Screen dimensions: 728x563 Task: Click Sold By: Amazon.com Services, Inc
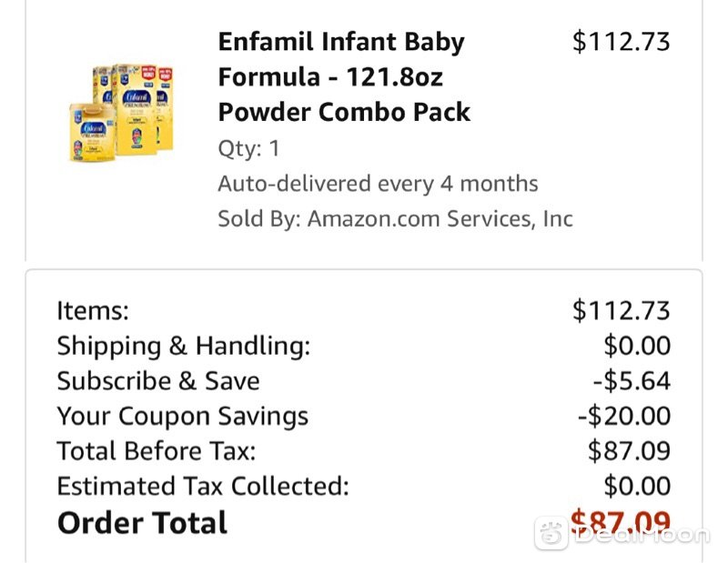[x=396, y=219]
